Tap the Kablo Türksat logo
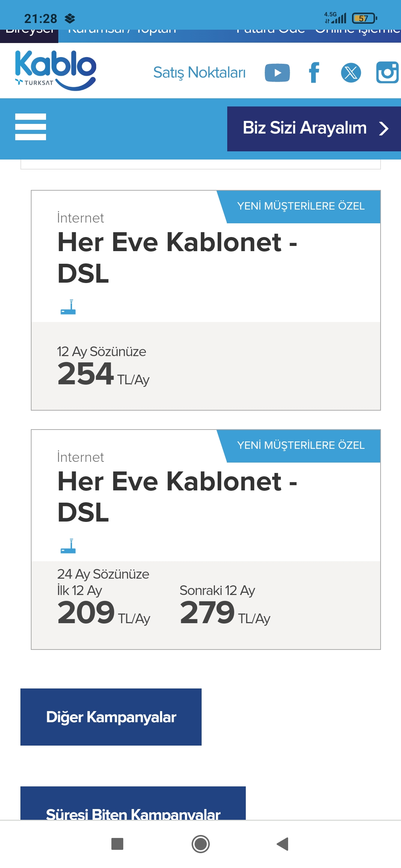 point(56,70)
